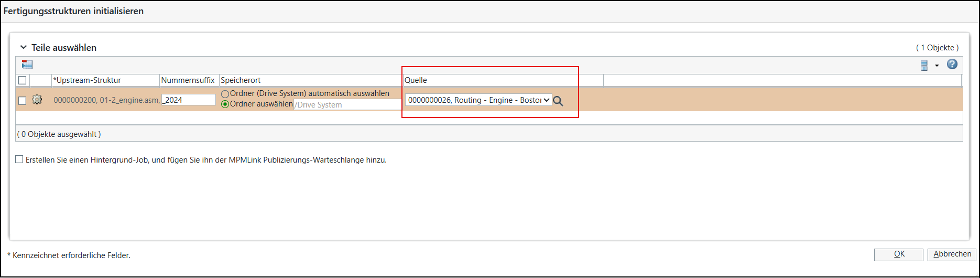Click the '( 0 Objekte ausgewählt )' status text

tap(59, 134)
